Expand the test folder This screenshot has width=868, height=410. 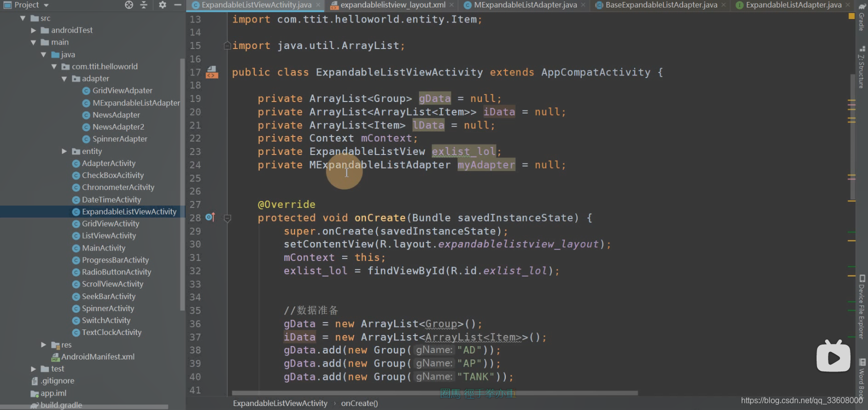tap(33, 369)
